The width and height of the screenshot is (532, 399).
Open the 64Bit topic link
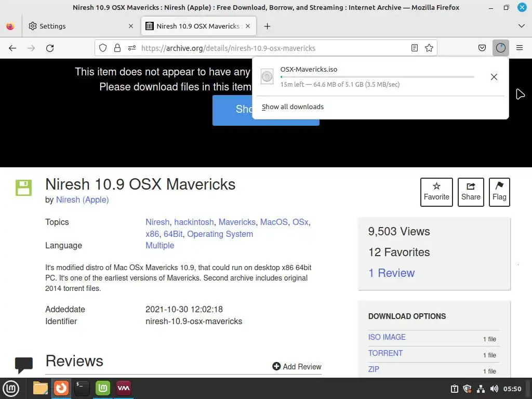pos(173,234)
